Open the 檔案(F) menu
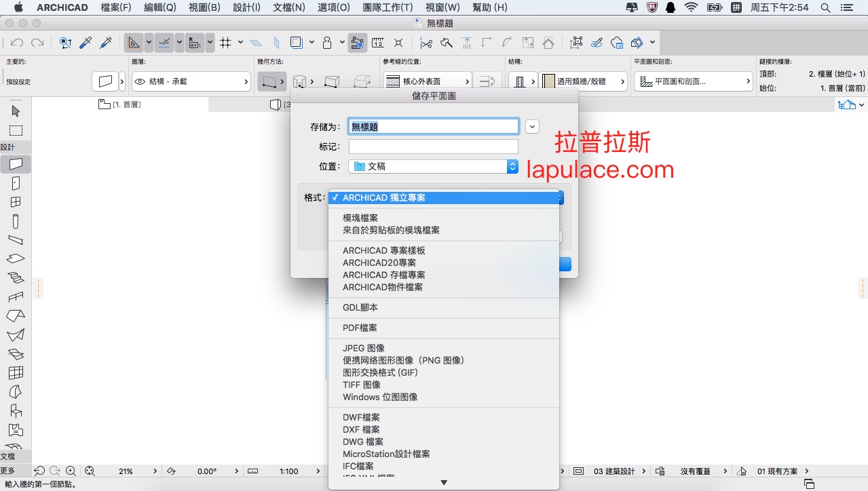The height and width of the screenshot is (491, 868). pyautogui.click(x=116, y=7)
